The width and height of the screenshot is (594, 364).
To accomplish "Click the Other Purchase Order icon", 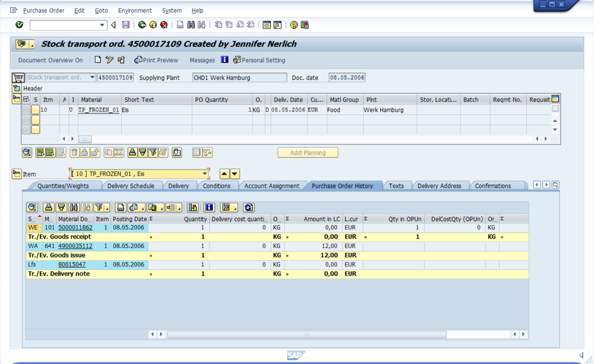I will (121, 60).
